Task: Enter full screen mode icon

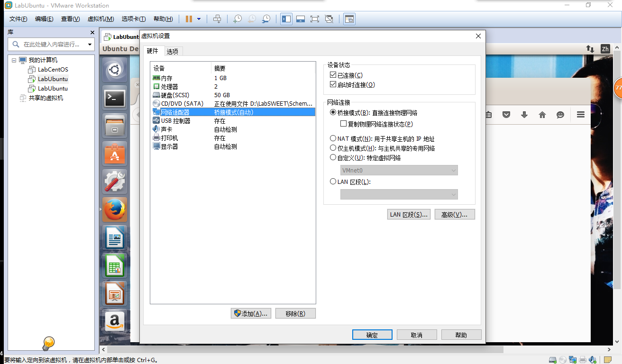Action: [x=314, y=19]
